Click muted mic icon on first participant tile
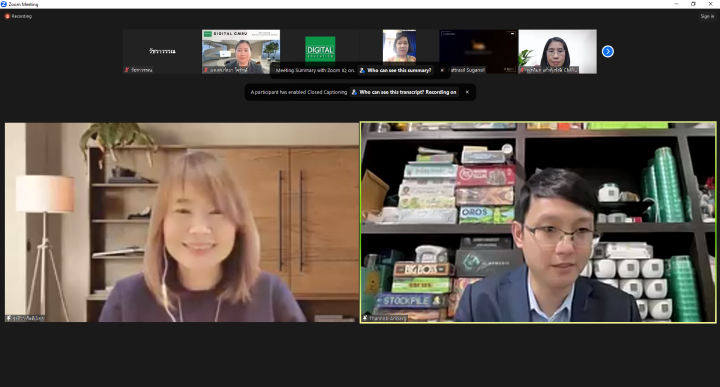 click(x=127, y=70)
